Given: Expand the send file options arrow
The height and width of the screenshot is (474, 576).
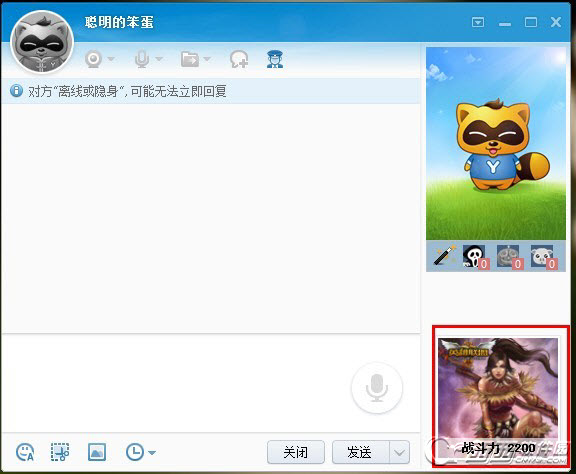Looking at the screenshot, I should pyautogui.click(x=207, y=59).
